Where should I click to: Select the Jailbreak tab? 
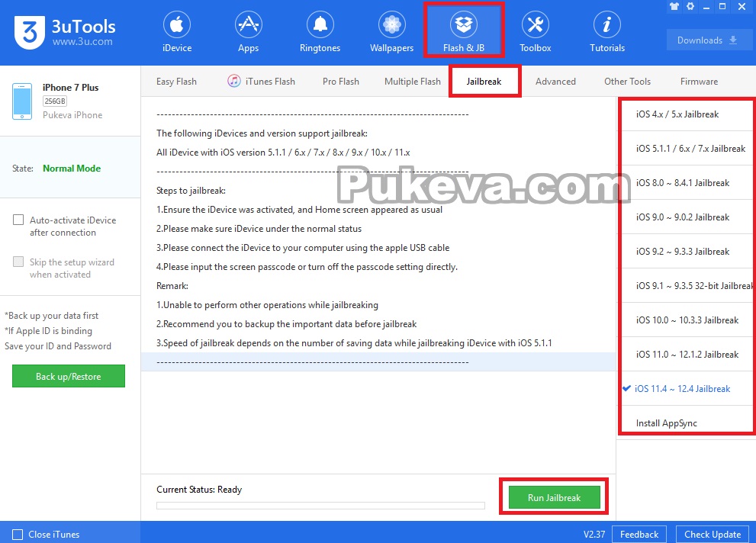484,82
